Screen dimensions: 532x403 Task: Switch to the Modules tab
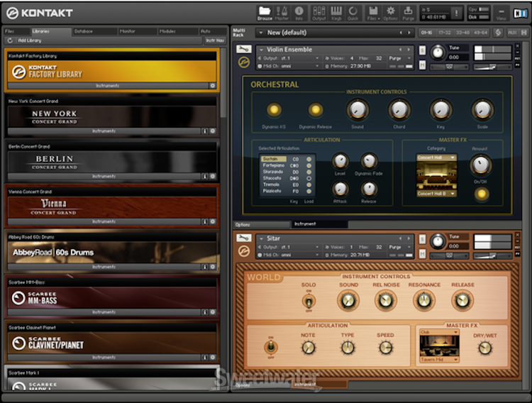click(x=177, y=31)
